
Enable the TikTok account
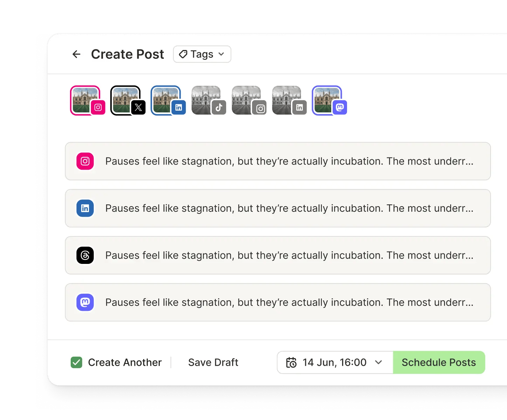[207, 100]
